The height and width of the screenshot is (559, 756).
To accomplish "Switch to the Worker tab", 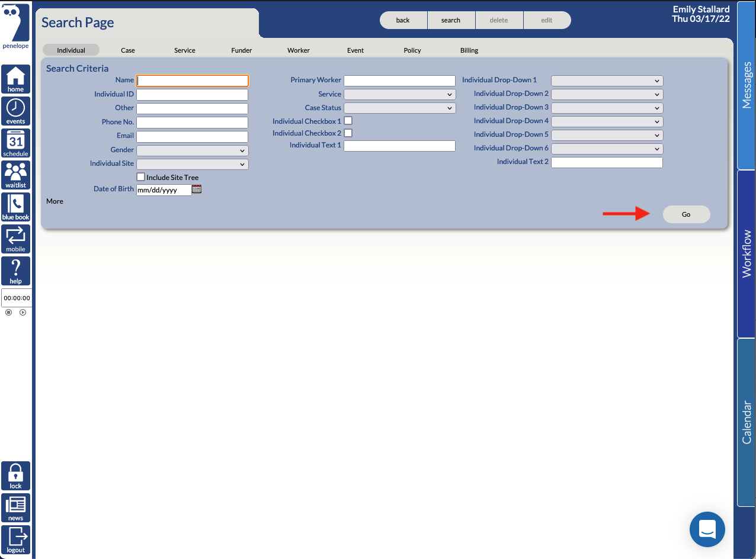I will click(299, 50).
